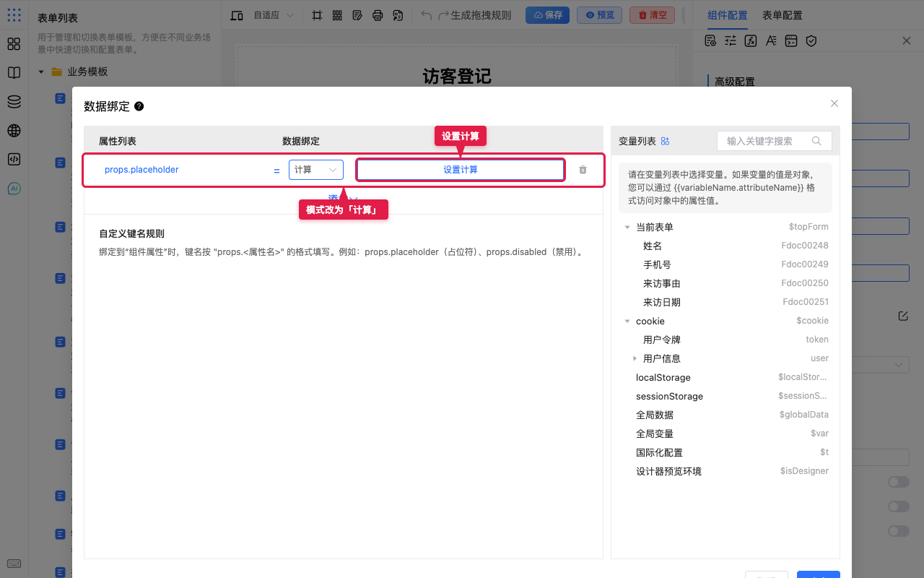Screen dimensions: 924x578
Task: Open the AI assistant icon in sidebar
Action: [x=14, y=189]
